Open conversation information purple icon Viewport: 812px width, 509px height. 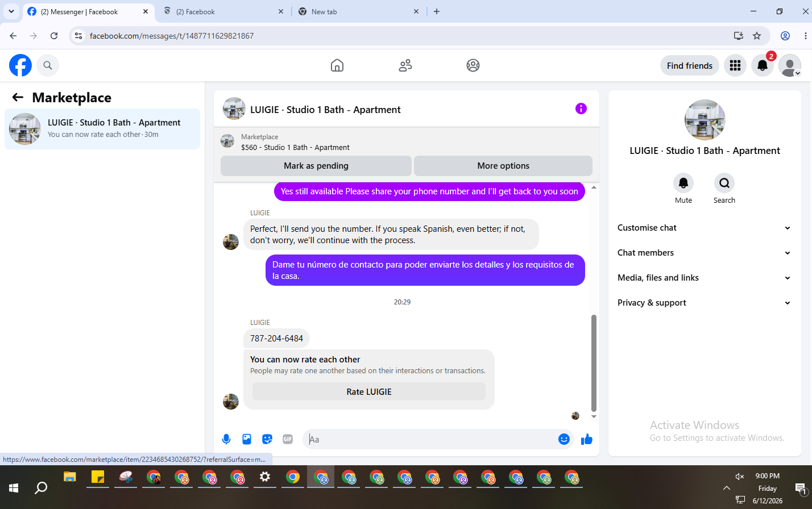pyautogui.click(x=581, y=109)
